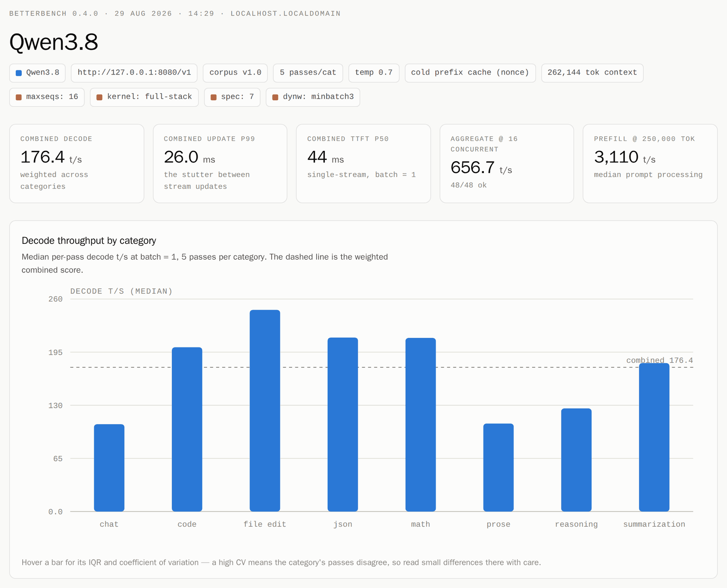Select the temp 0.7 chip

(x=374, y=73)
